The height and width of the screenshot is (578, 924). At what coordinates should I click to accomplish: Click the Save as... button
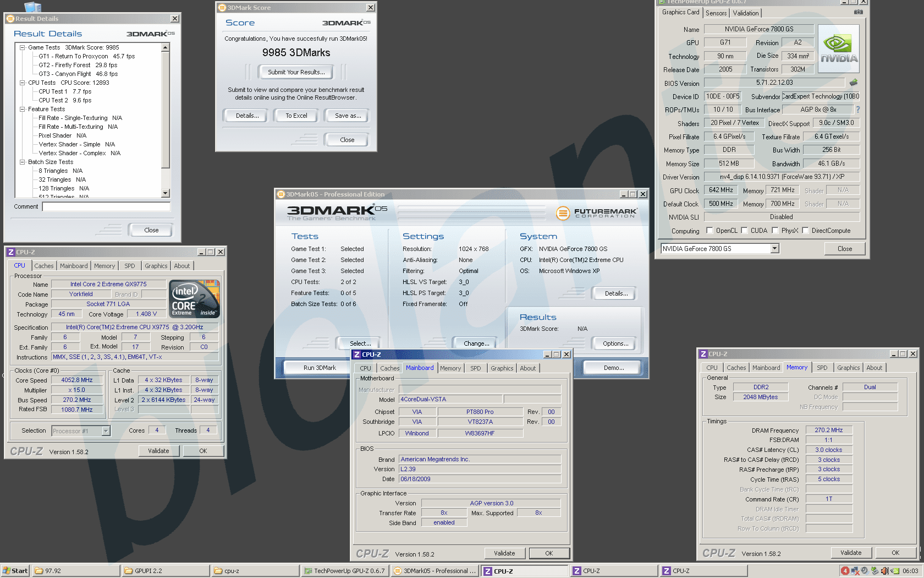(x=348, y=116)
